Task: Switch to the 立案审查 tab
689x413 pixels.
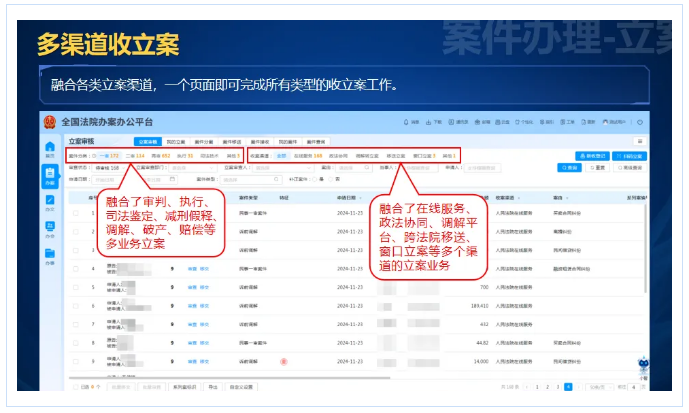Action: pyautogui.click(x=146, y=142)
